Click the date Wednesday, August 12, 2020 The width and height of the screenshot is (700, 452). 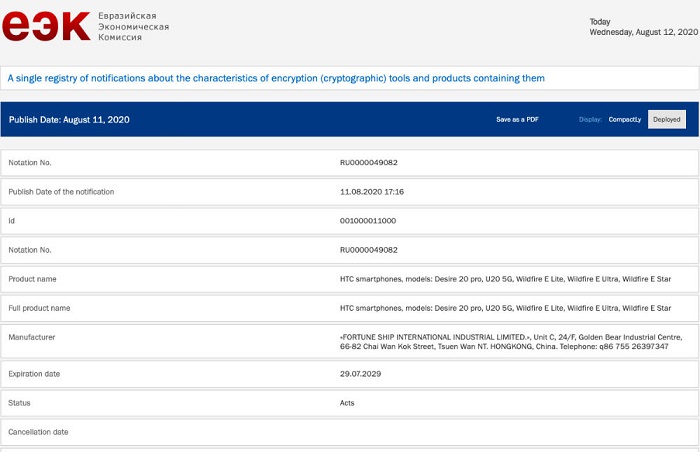[x=643, y=32]
